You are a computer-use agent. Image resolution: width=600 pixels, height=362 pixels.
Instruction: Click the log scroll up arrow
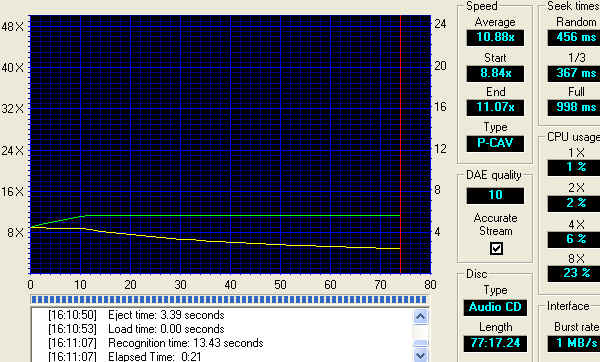coord(421,316)
